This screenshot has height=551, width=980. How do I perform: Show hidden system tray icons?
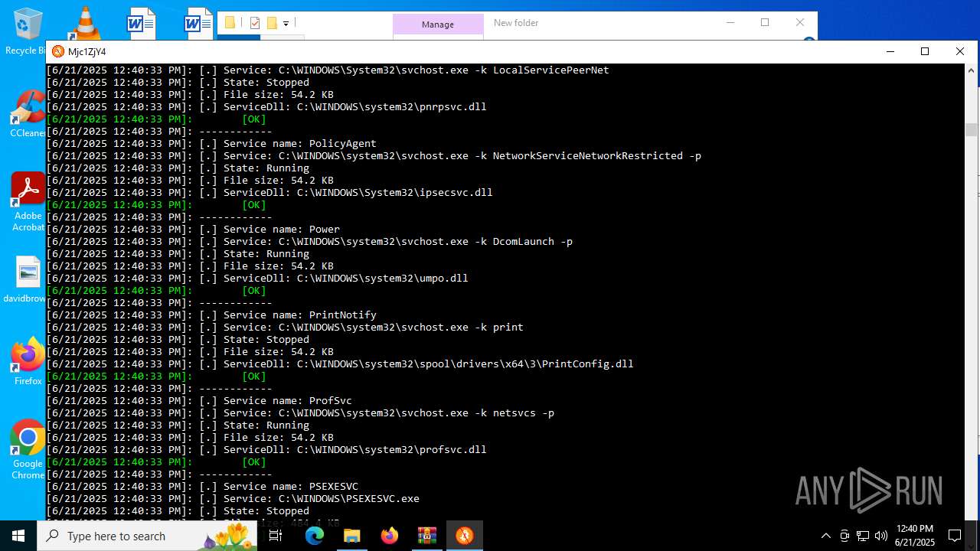(825, 536)
